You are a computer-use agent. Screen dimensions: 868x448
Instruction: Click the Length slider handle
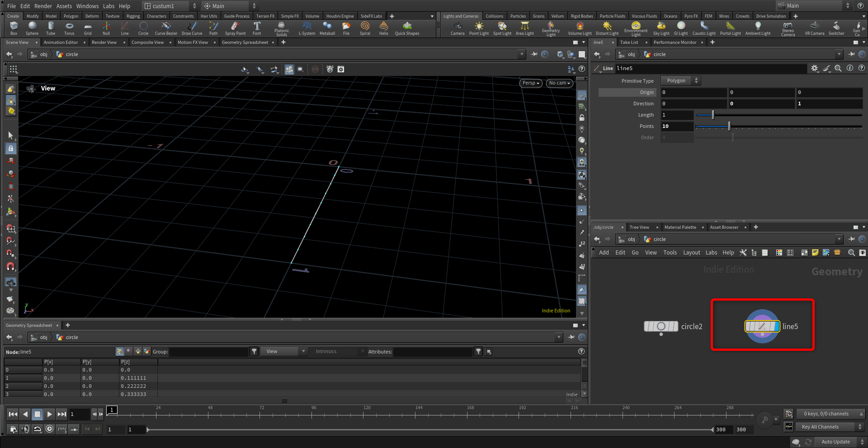pos(713,115)
